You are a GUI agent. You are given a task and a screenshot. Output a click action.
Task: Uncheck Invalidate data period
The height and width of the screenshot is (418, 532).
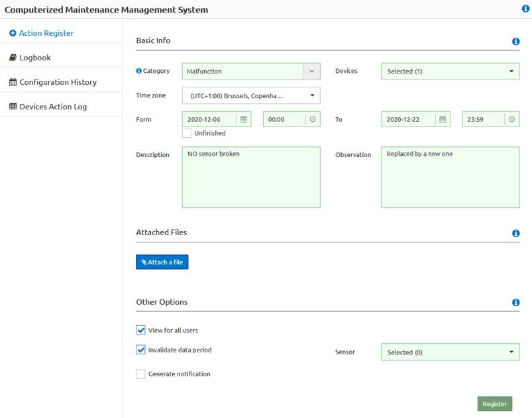pos(140,350)
